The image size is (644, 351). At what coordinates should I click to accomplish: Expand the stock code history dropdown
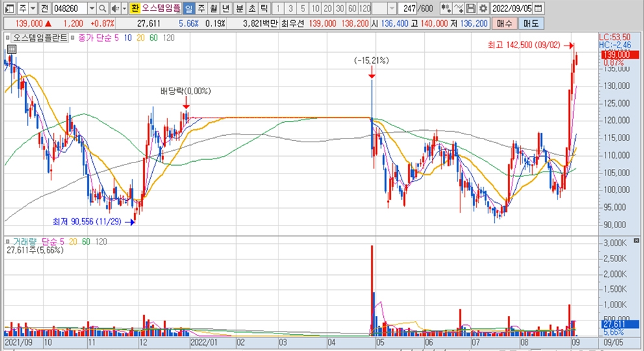coord(91,8)
